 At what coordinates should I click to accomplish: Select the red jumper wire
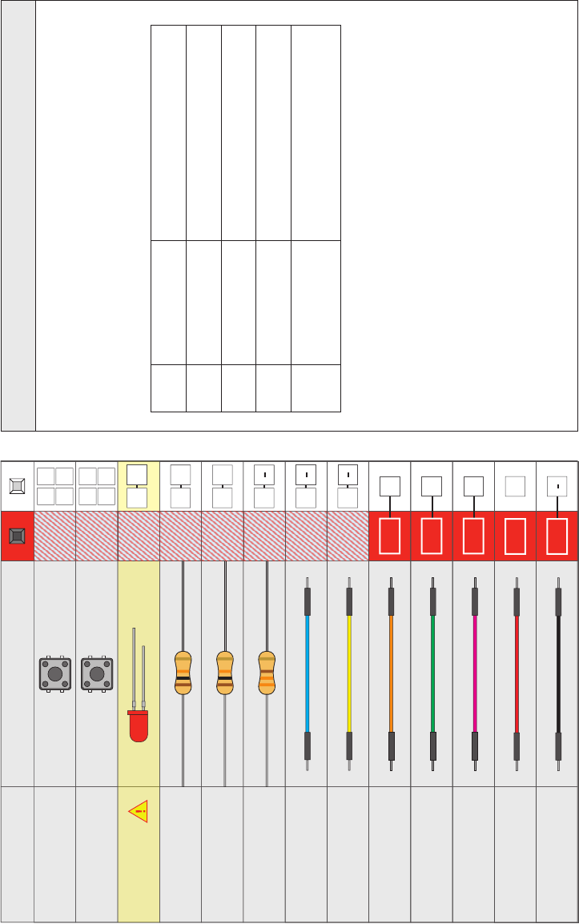tap(517, 673)
